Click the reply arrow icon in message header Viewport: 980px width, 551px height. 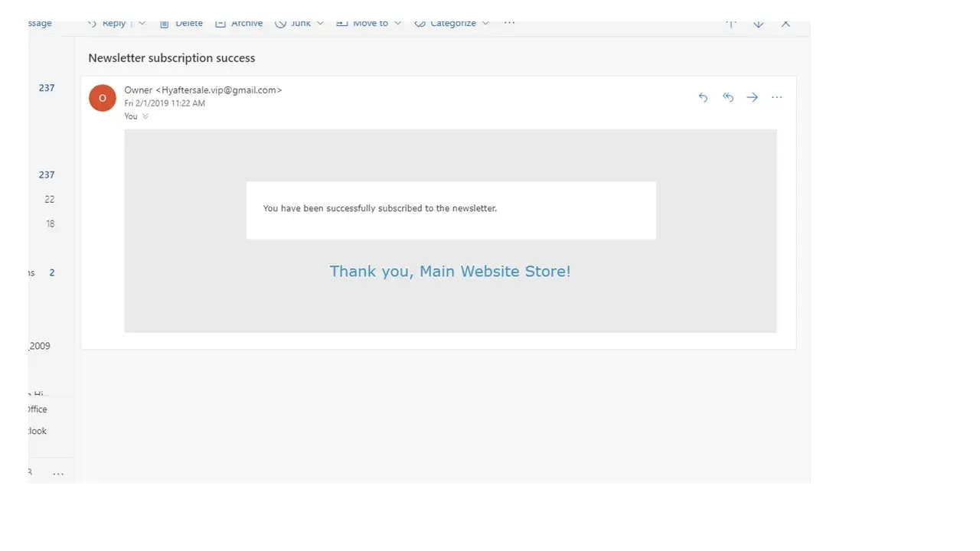(703, 97)
